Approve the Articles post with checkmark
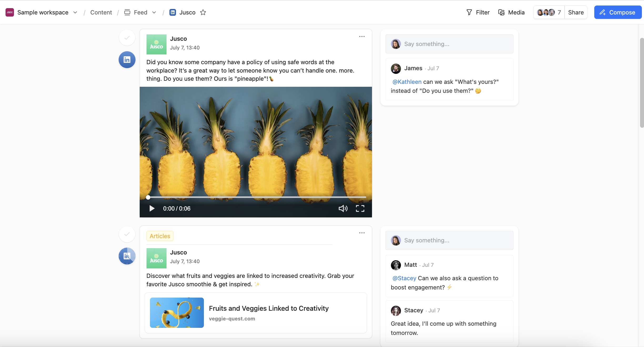644x347 pixels. [x=127, y=234]
